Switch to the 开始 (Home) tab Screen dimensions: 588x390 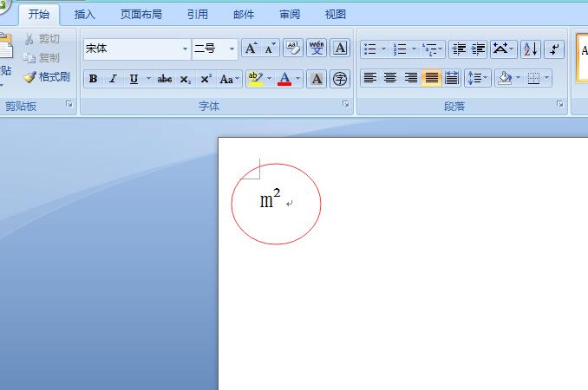tap(39, 15)
